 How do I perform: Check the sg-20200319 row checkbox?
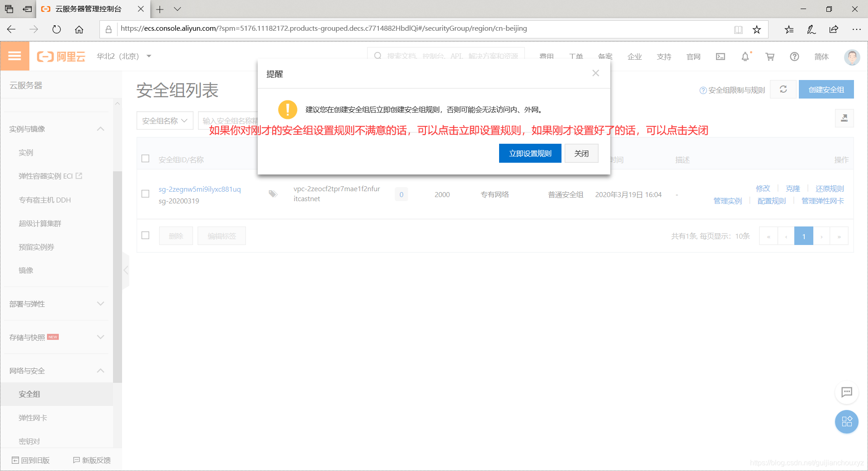[145, 193]
